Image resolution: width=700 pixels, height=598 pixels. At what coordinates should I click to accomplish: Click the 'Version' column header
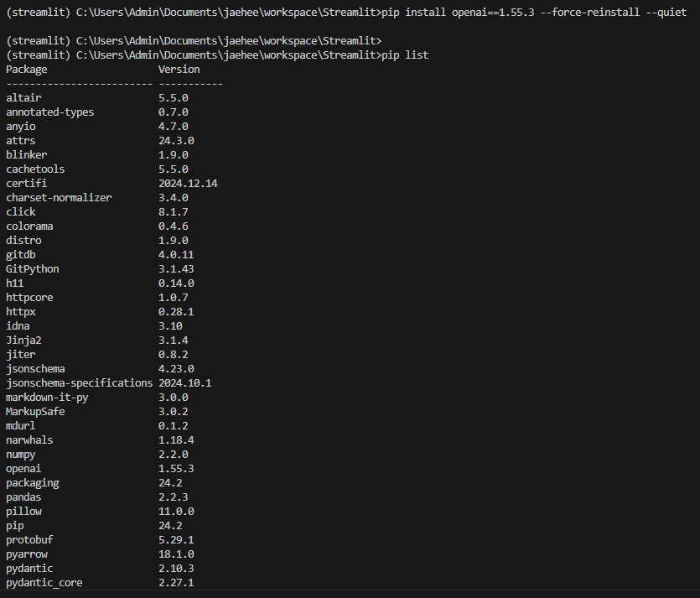pyautogui.click(x=179, y=70)
